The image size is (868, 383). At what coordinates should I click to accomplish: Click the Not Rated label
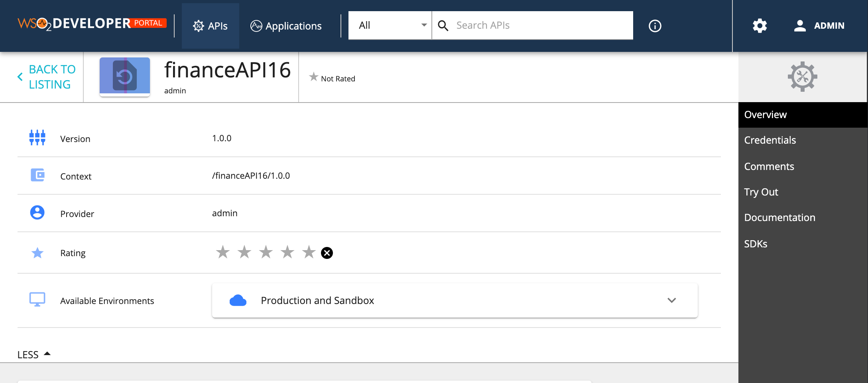click(338, 79)
